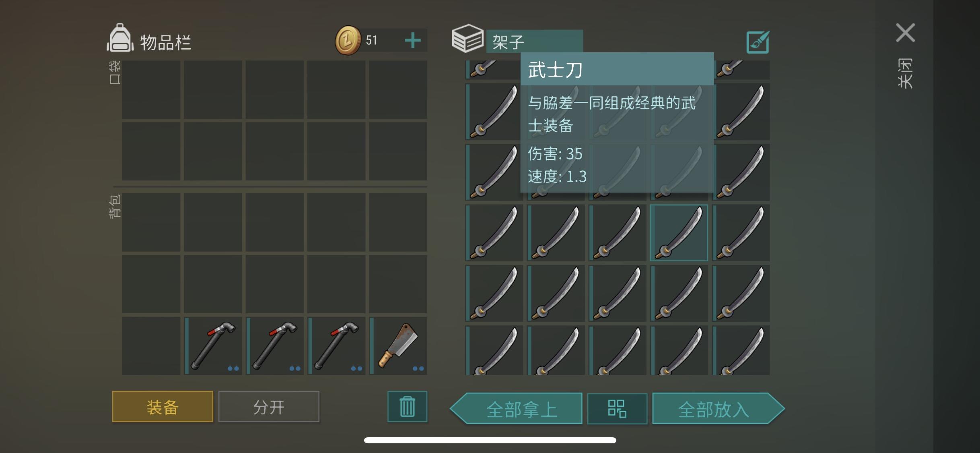
Task: Select the bottom-right katana on shelf
Action: pos(741,350)
